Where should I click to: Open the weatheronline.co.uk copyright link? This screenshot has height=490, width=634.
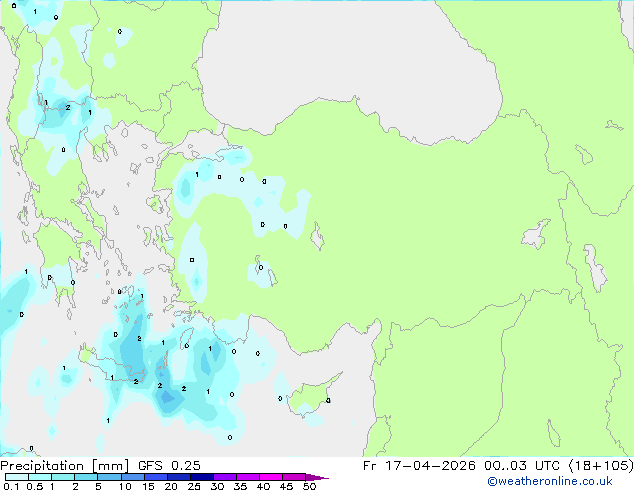(550, 481)
